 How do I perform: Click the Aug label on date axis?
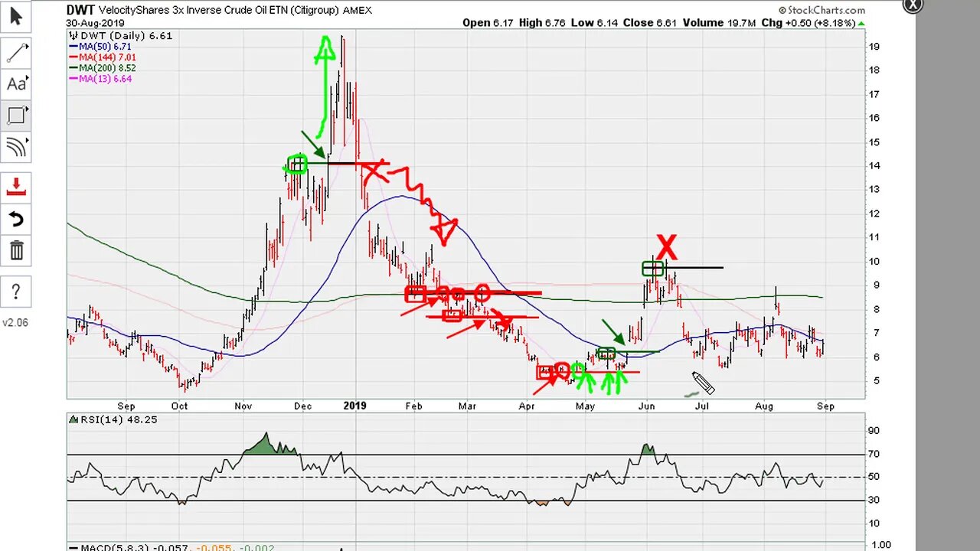pyautogui.click(x=766, y=406)
